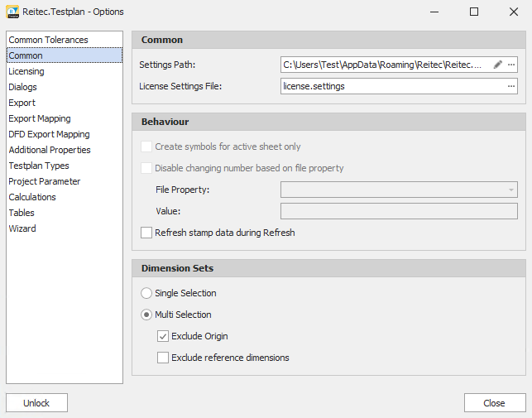Click the browse ellipsis for Settings Path
532x418 pixels.
pos(510,65)
